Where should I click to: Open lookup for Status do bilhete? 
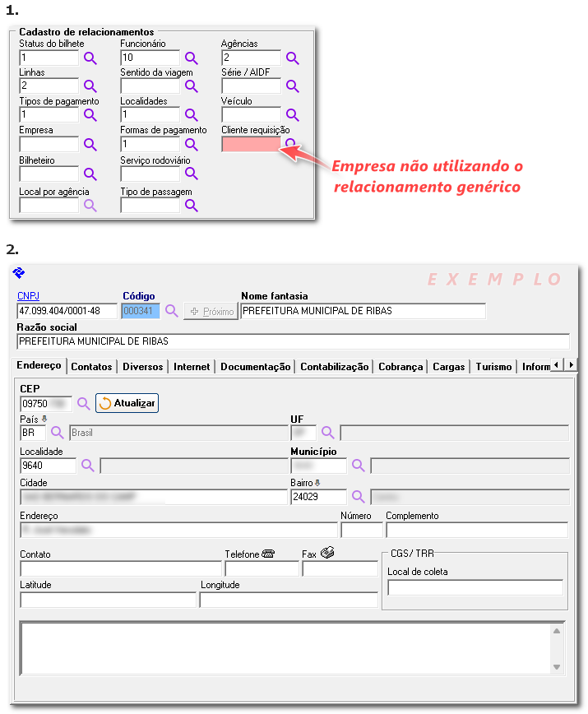(x=90, y=58)
